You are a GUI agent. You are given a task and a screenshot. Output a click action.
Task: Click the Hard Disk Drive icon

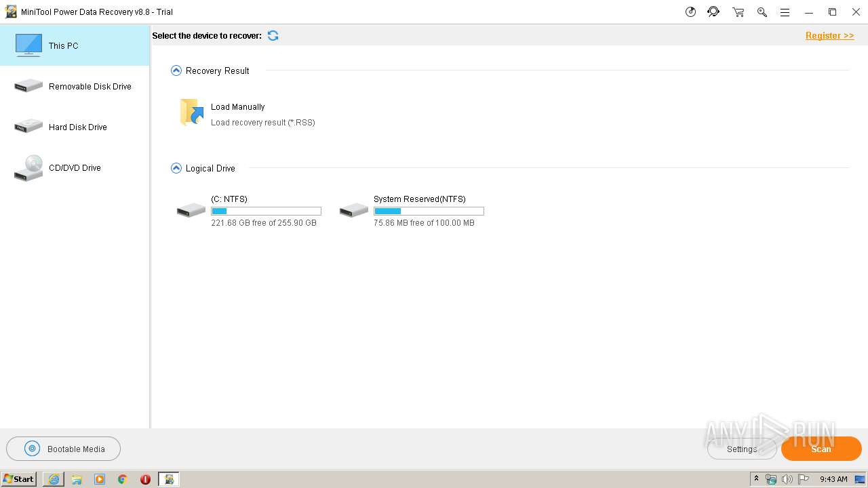tap(28, 127)
